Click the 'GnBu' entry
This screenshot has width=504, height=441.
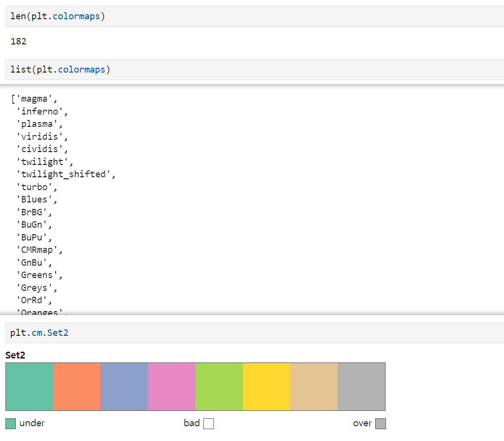[32, 263]
